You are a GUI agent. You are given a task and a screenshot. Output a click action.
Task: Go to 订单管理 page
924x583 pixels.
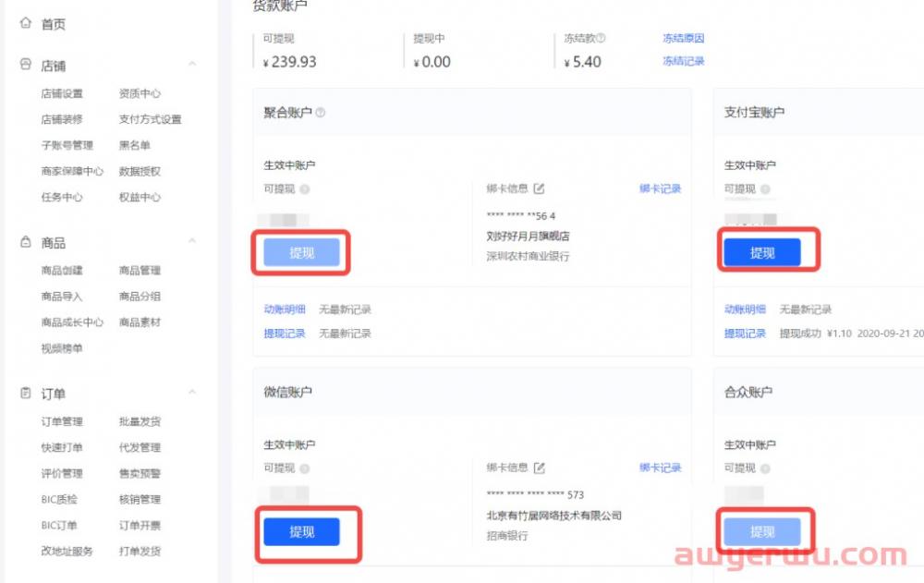pos(62,421)
